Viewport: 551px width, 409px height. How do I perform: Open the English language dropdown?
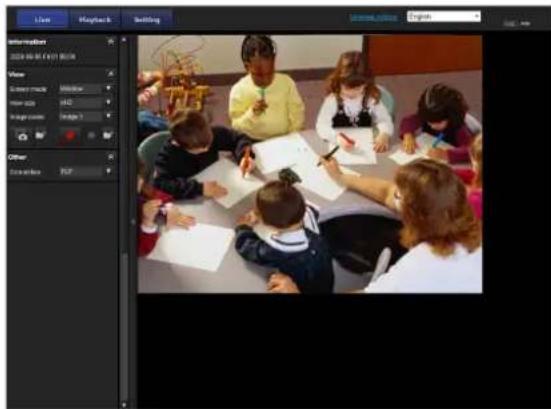point(443,17)
